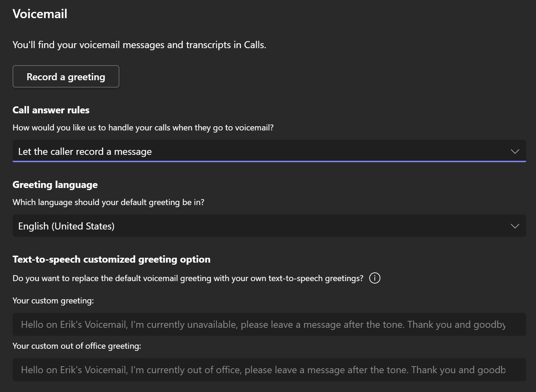This screenshot has height=392, width=536.
Task: Click the Record a greeting button
Action: point(66,77)
